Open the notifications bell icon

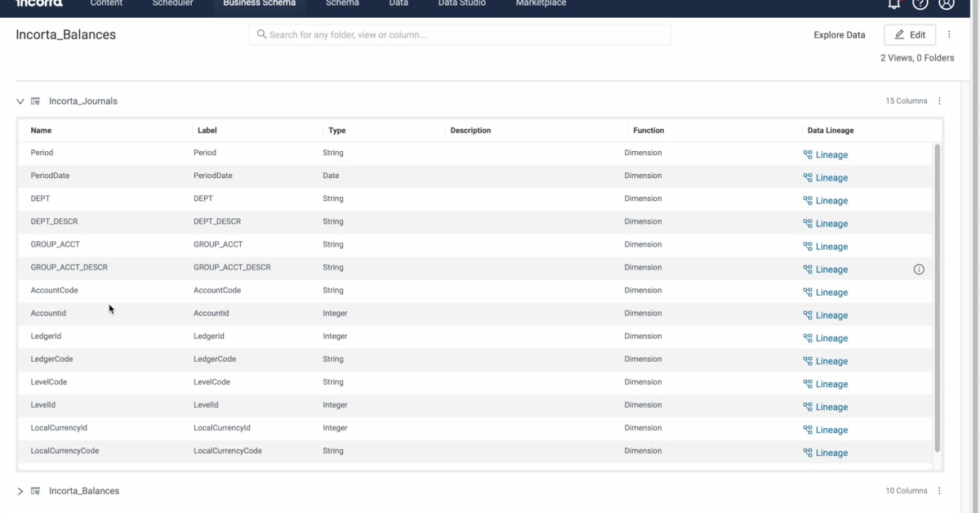[x=894, y=4]
